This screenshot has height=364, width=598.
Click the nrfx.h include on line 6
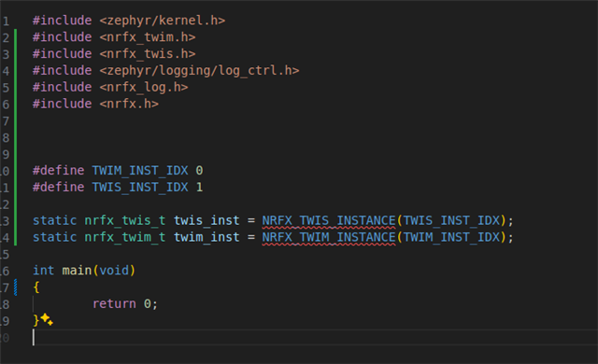tap(129, 104)
